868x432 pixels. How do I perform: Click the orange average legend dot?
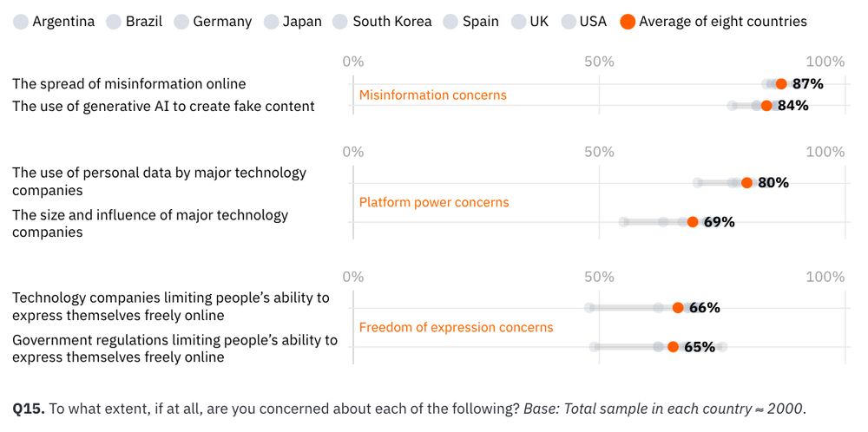(628, 22)
